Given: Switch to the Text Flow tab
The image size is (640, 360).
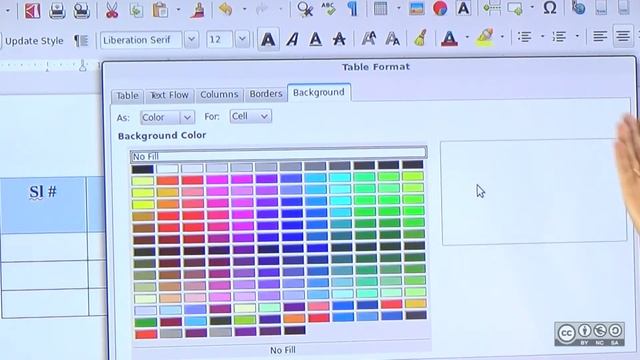Looking at the screenshot, I should pyautogui.click(x=169, y=95).
